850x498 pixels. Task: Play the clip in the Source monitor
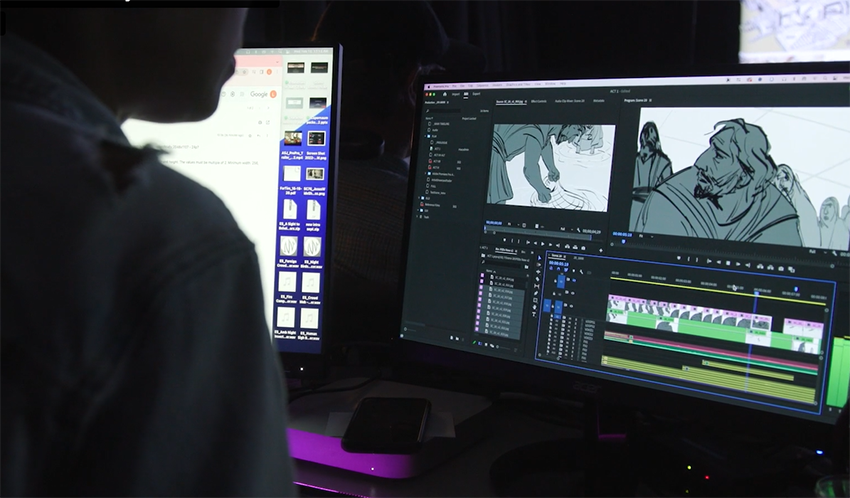coord(543,244)
